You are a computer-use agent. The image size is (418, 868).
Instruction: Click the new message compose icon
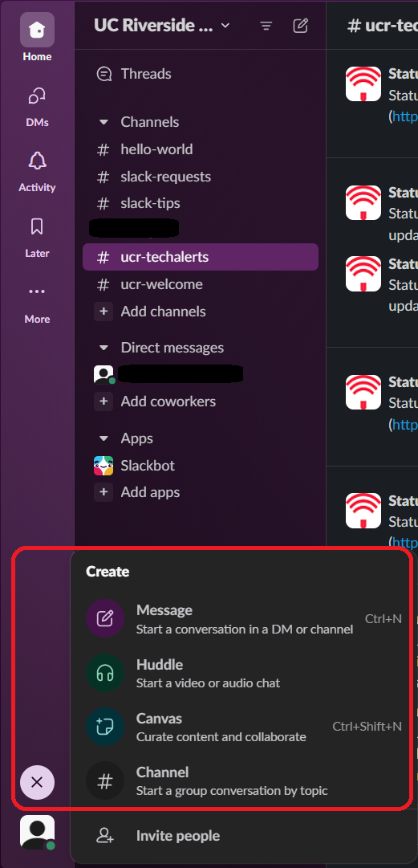pyautogui.click(x=300, y=26)
